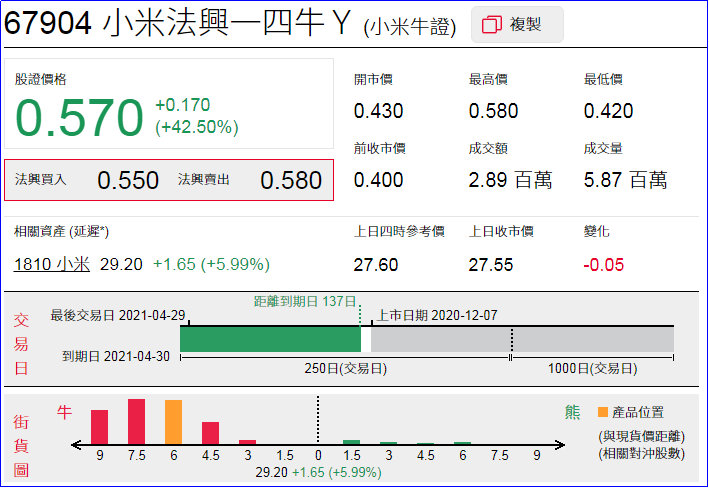Image resolution: width=709 pixels, height=488 pixels.
Task: Click the 法興買入 bid price 0.550
Action: pyautogui.click(x=128, y=180)
